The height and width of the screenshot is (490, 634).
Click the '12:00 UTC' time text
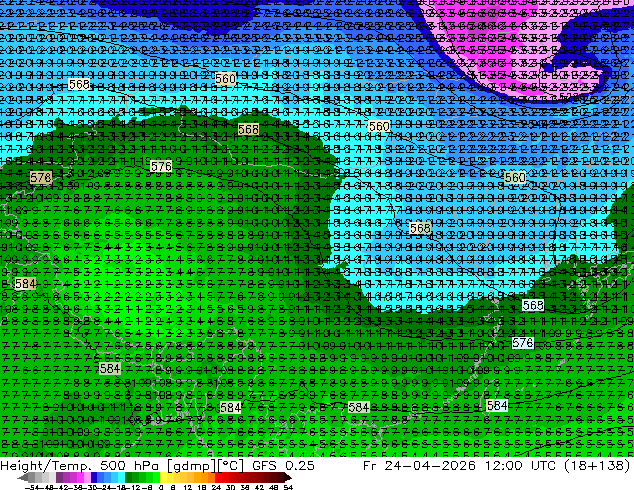tap(523, 465)
